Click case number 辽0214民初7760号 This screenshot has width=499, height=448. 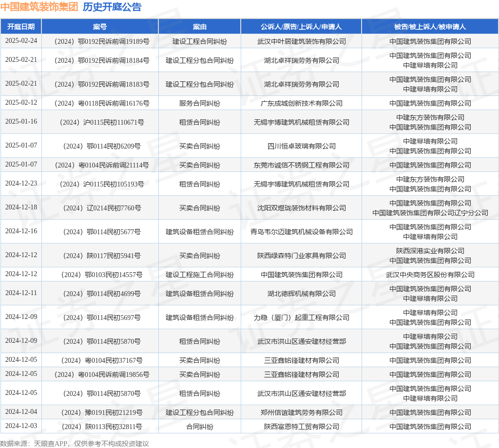tap(102, 208)
